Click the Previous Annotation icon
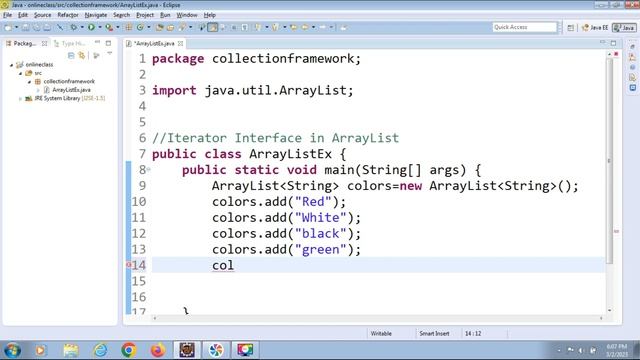The height and width of the screenshot is (360, 640). point(276,27)
